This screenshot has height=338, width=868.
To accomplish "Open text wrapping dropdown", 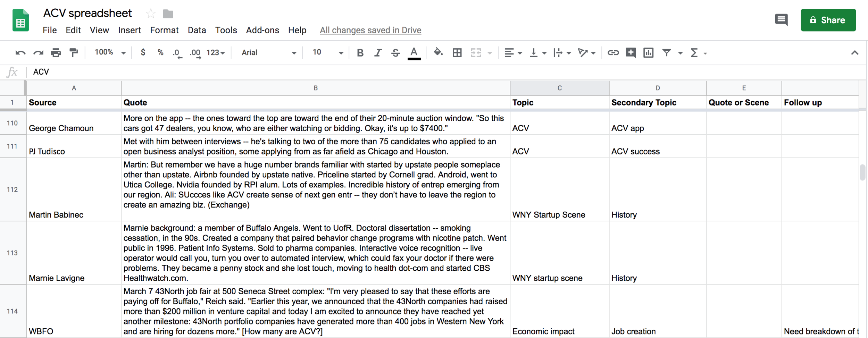I will point(562,53).
